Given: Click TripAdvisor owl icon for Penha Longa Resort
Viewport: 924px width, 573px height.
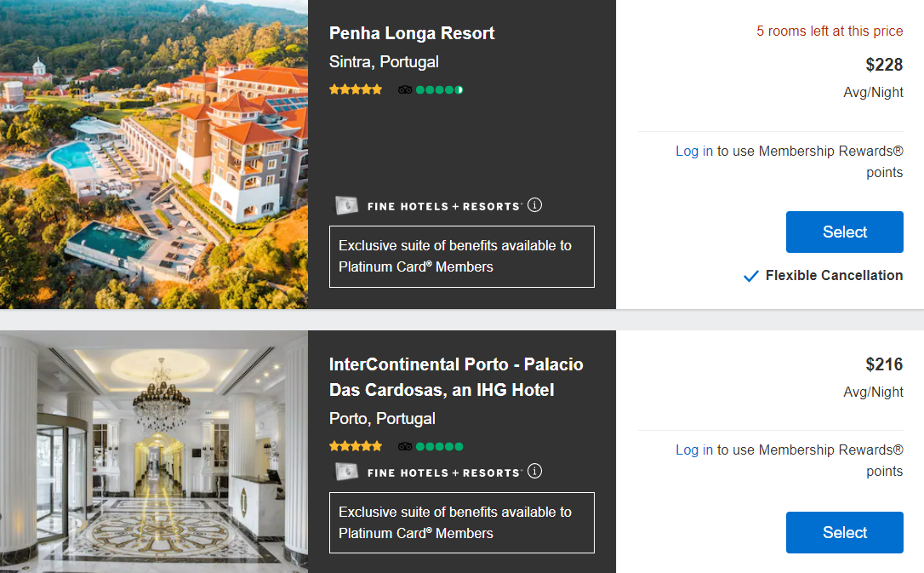Looking at the screenshot, I should 405,90.
